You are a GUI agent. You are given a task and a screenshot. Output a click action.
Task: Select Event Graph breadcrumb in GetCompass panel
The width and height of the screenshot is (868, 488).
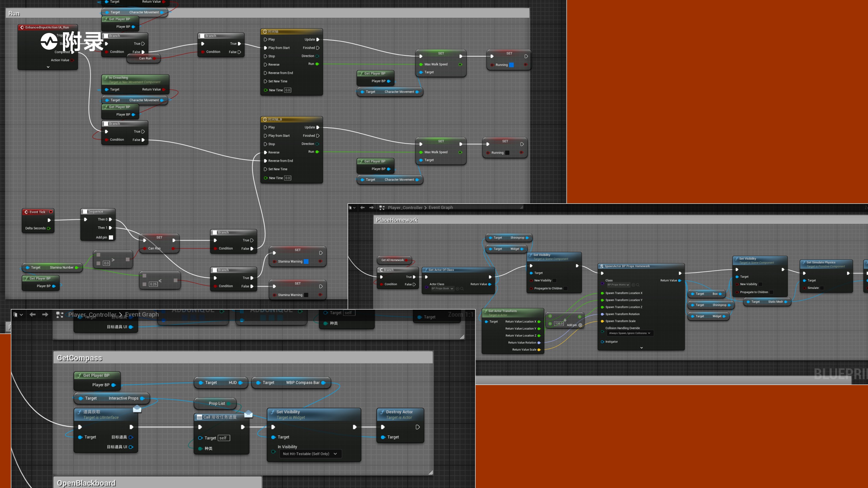(142, 314)
